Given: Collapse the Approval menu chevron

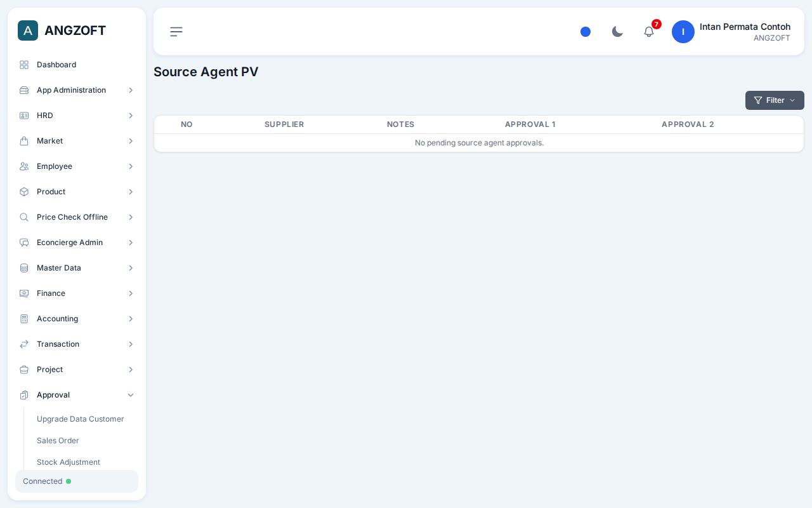Looking at the screenshot, I should pos(131,395).
